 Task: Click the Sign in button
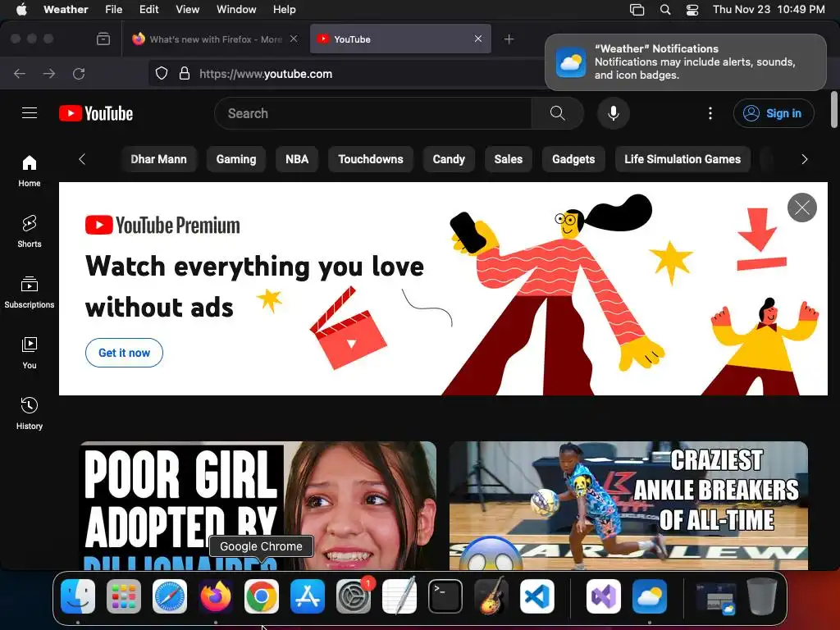(x=774, y=113)
